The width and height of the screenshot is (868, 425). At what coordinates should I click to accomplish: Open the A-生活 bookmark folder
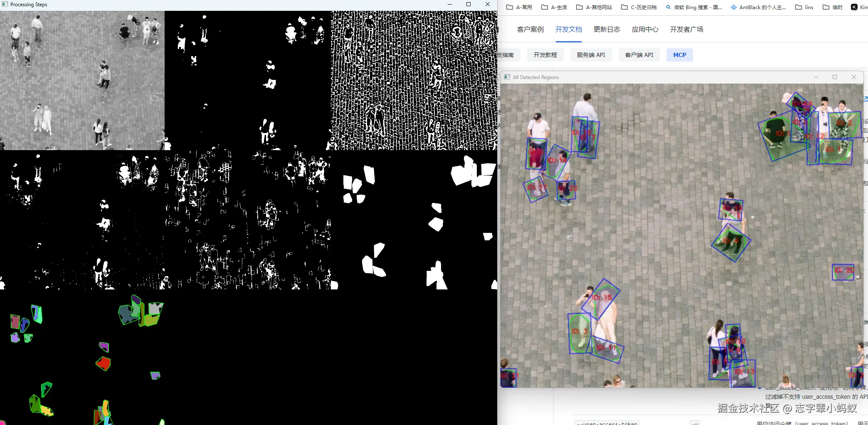tap(554, 7)
